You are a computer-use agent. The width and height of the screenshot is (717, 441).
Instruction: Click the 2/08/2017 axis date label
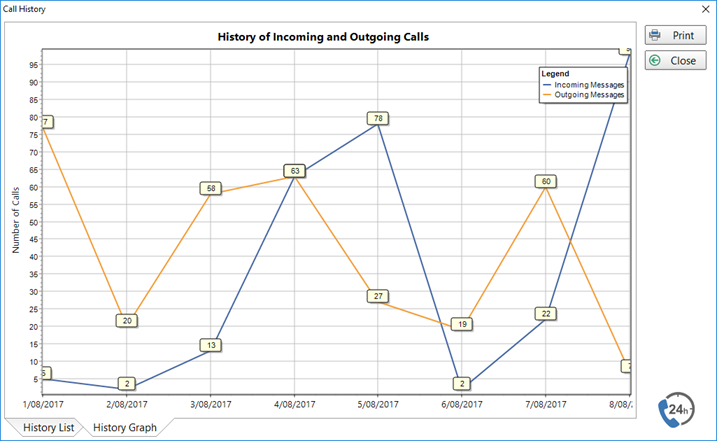tap(127, 404)
